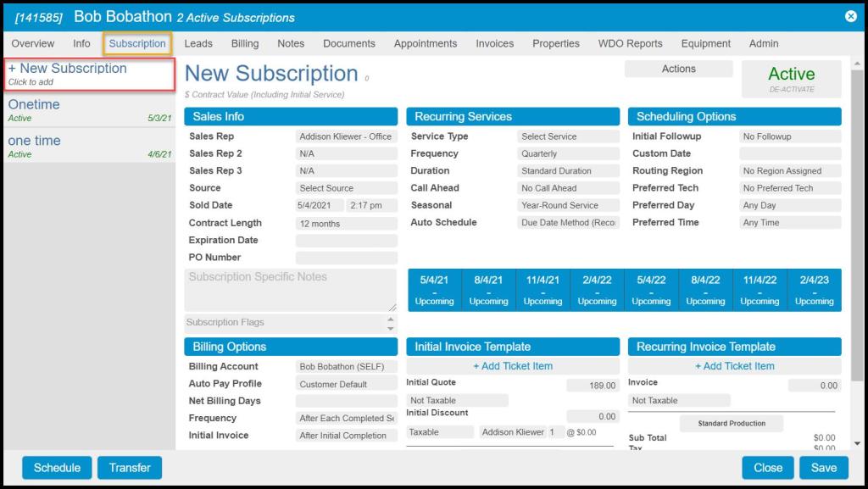Expand the Service Type dropdown
Screen dimensions: 868x489
pos(569,136)
